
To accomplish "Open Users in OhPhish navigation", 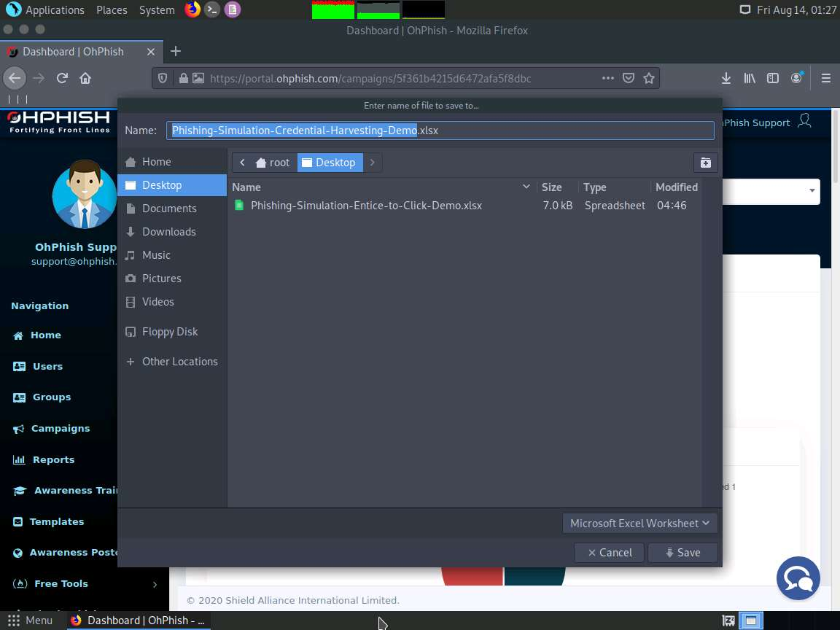I will point(37,367).
